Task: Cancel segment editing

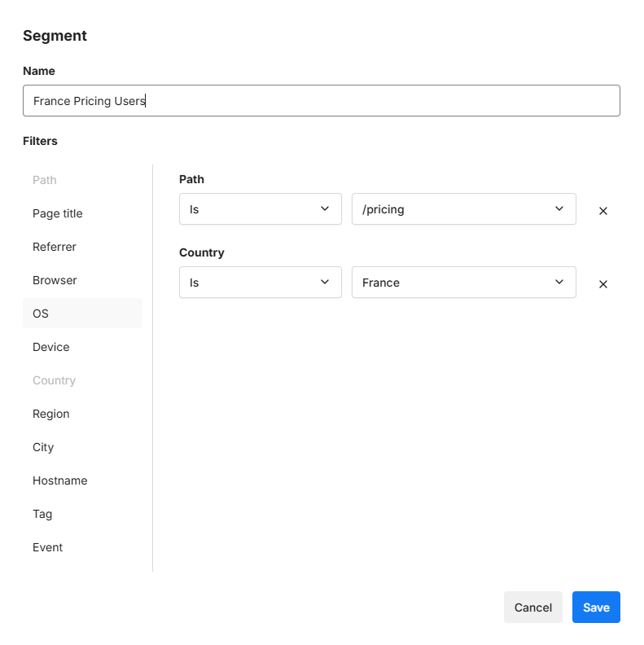Action: click(533, 608)
